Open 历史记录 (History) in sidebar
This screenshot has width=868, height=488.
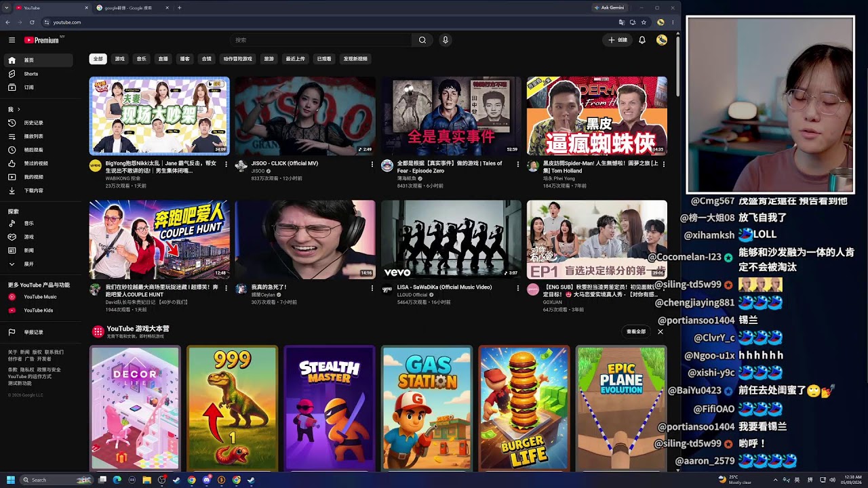pyautogui.click(x=39, y=123)
